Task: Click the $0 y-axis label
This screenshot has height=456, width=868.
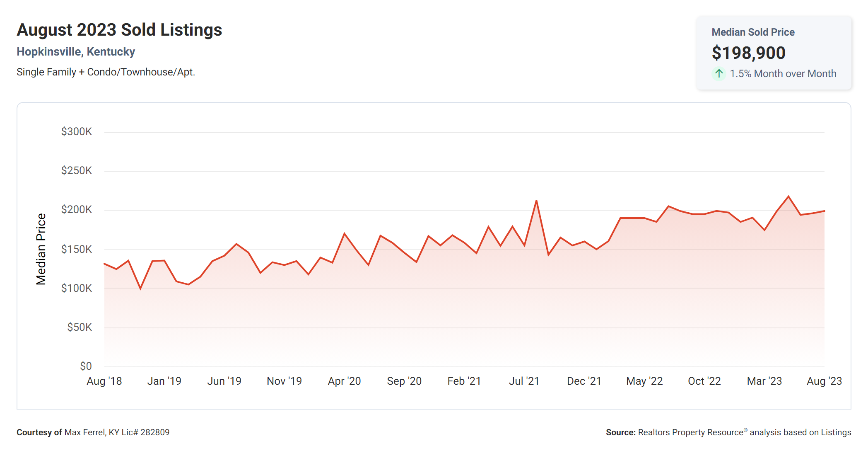Action: point(86,366)
